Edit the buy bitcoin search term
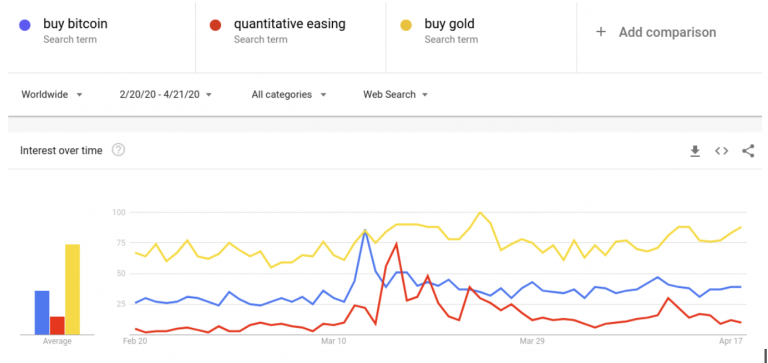The width and height of the screenshot is (768, 363). tap(75, 24)
